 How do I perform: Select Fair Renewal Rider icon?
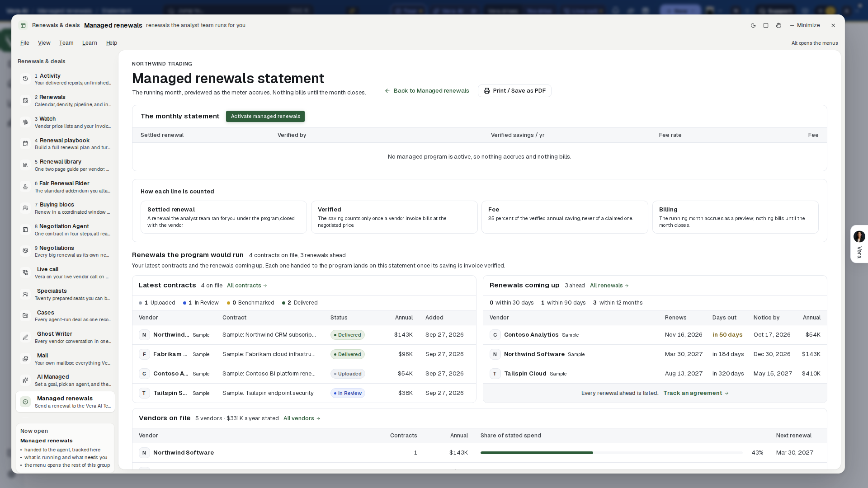tap(25, 187)
